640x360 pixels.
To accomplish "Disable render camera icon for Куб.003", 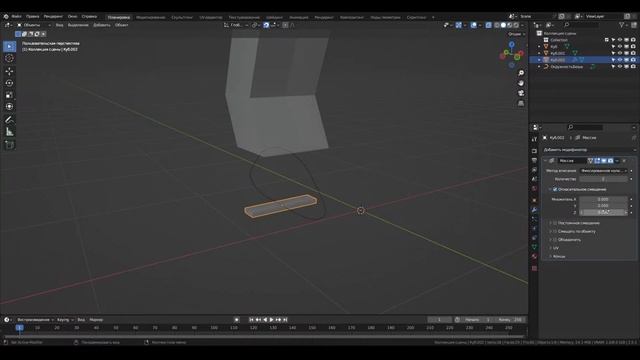I will [x=633, y=60].
